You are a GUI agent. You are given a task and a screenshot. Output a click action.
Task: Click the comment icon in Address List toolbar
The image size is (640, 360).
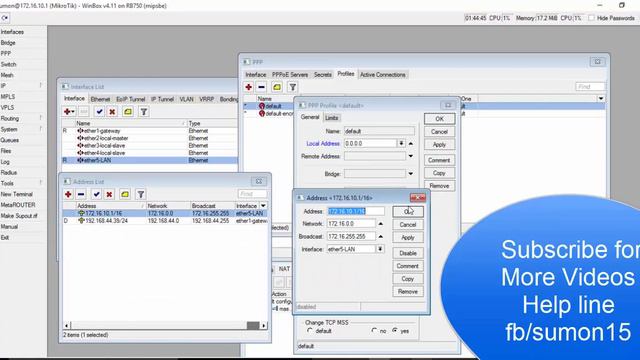pyautogui.click(x=125, y=194)
